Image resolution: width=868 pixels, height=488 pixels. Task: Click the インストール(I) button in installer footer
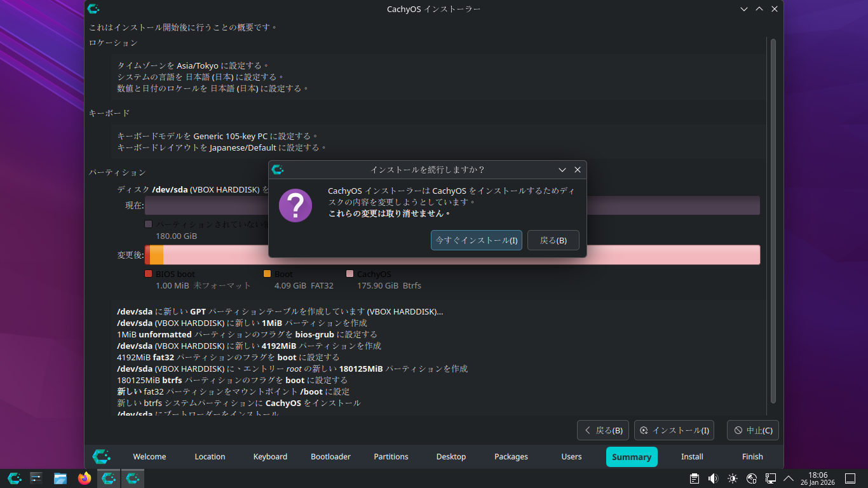[x=674, y=430]
